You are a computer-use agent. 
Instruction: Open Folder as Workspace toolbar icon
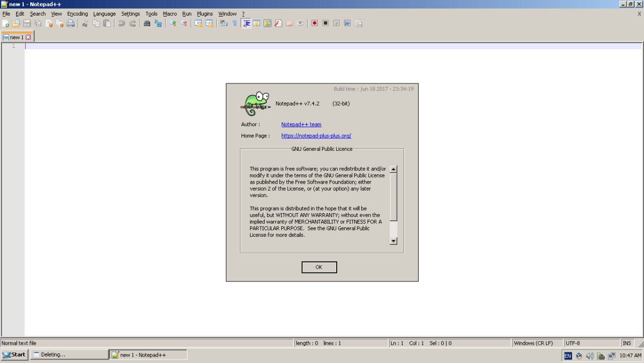289,23
